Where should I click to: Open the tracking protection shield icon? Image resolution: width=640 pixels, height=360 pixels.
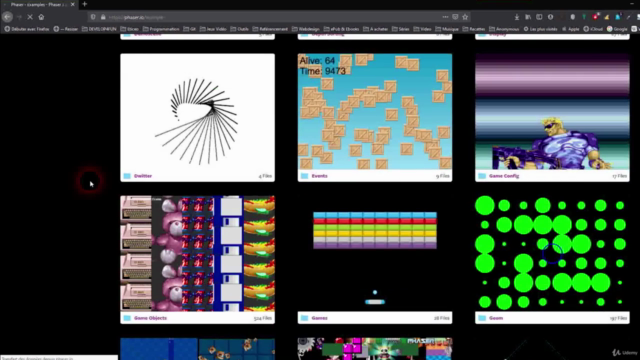click(93, 17)
